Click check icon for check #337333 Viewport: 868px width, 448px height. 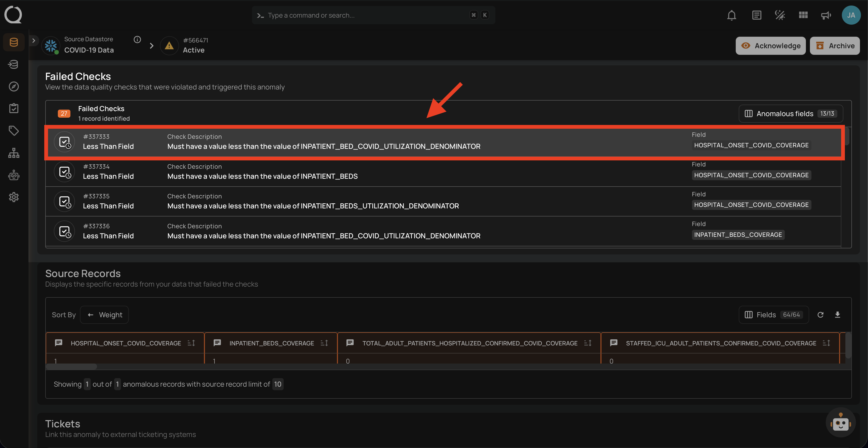click(64, 142)
